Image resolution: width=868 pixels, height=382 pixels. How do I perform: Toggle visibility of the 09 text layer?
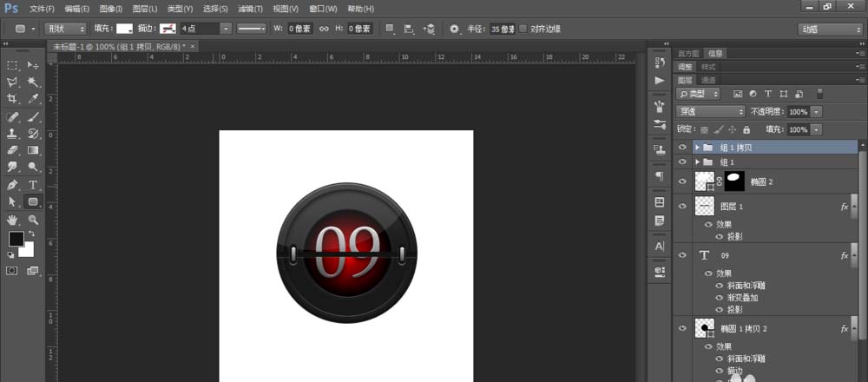pyautogui.click(x=682, y=256)
